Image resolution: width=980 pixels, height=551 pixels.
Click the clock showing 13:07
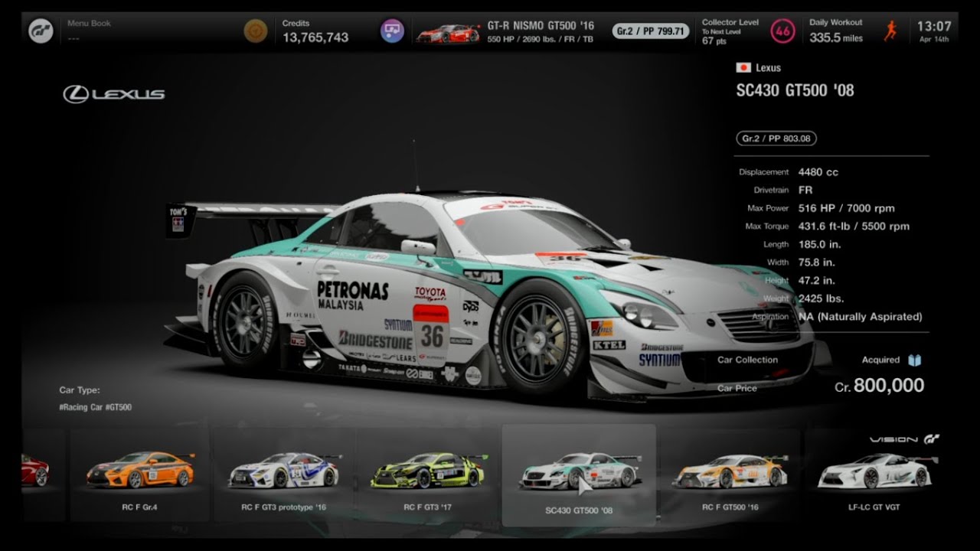click(934, 26)
